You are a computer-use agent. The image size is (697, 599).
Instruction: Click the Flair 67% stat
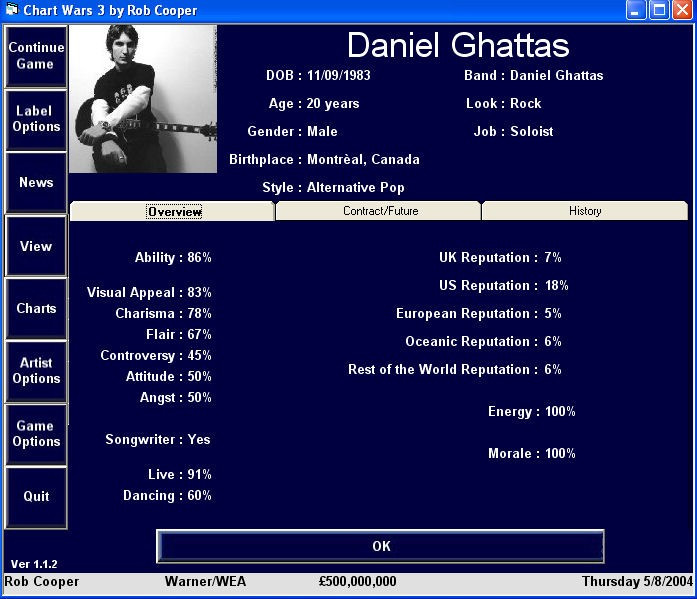click(179, 335)
